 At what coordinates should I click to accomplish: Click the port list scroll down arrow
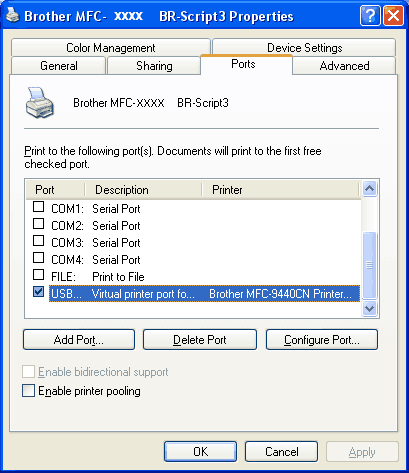(x=369, y=308)
